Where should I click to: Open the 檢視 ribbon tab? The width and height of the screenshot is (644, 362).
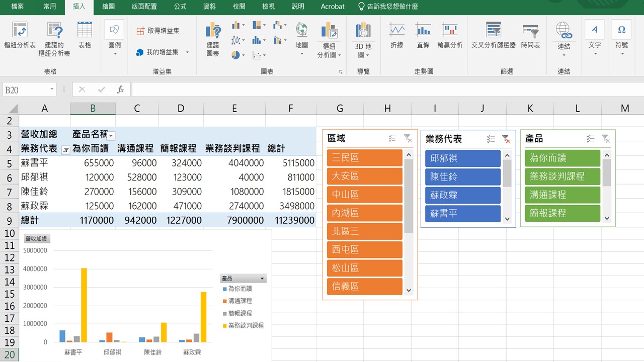coord(269,7)
